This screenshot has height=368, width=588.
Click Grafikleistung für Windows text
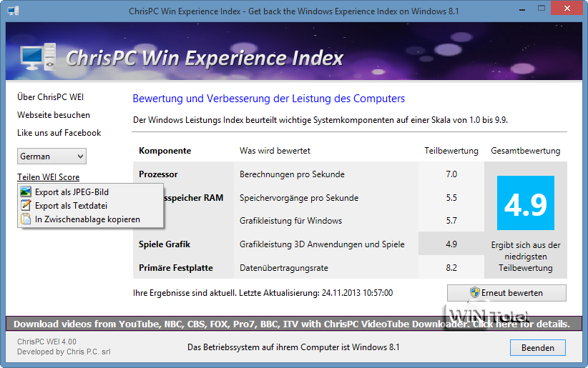(291, 221)
